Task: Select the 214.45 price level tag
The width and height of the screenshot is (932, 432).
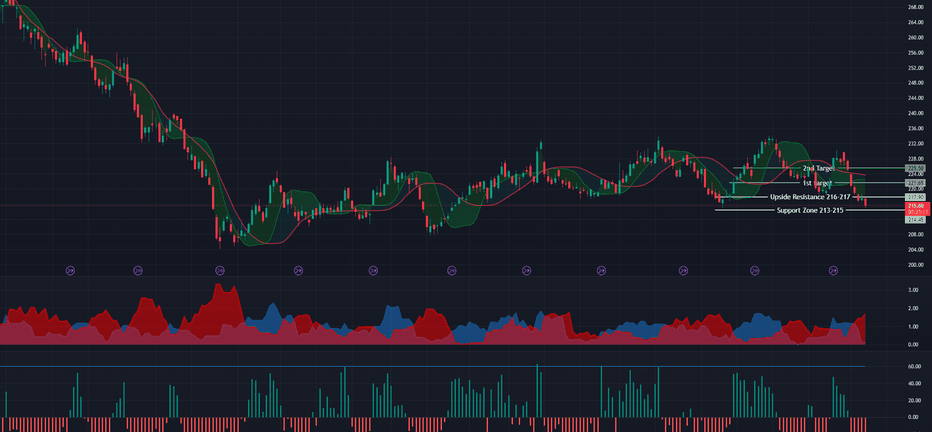Action: point(915,220)
